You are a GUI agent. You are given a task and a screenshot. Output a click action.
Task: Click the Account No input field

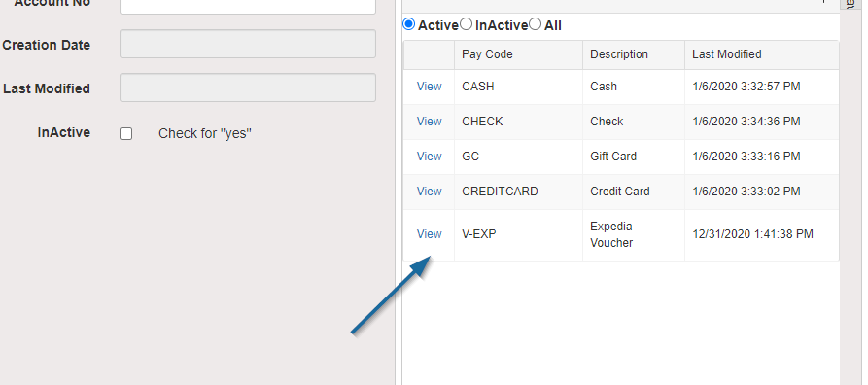[x=248, y=6]
